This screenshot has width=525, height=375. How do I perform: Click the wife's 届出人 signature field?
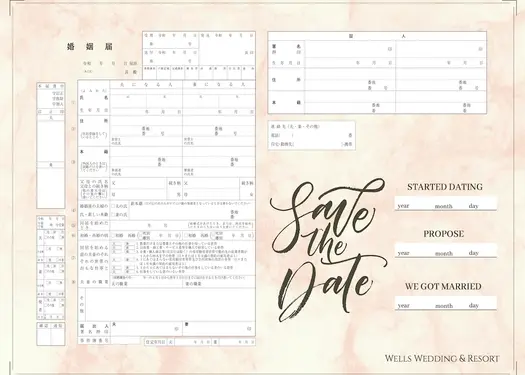219,328
